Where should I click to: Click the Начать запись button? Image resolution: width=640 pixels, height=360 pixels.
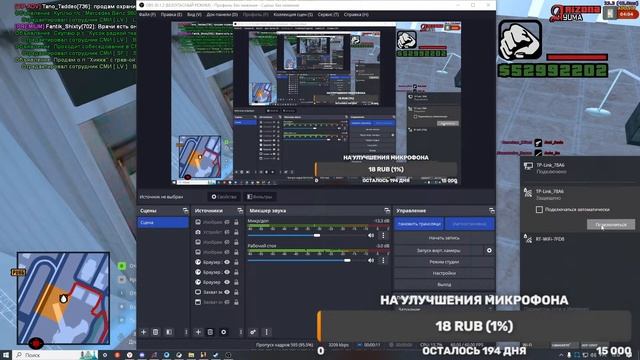444,238
